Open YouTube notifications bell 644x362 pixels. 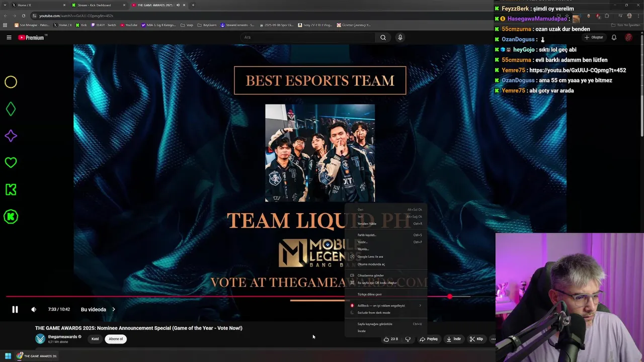point(614,37)
